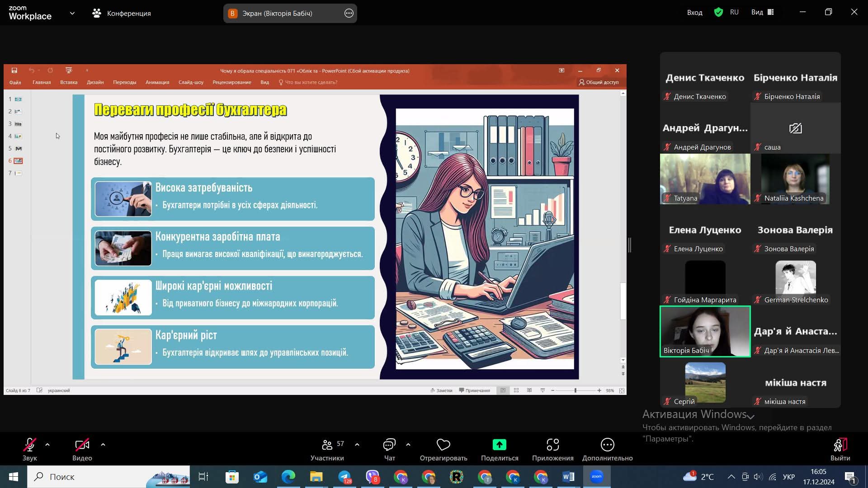Open the Zoom Workplace dropdown arrow
Image resolution: width=868 pixels, height=488 pixels.
72,13
